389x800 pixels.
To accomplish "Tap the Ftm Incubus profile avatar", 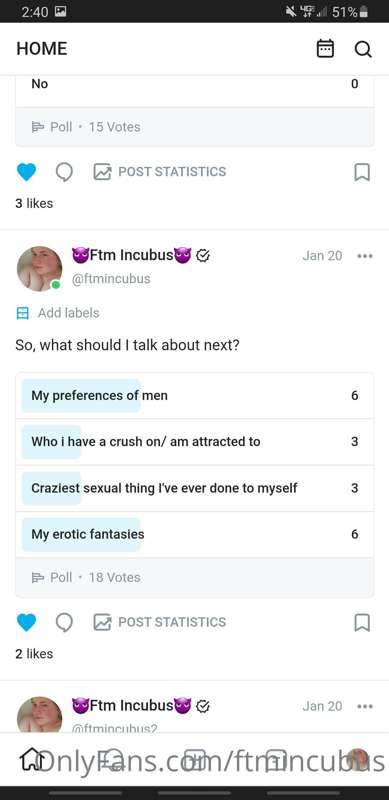I will click(39, 269).
